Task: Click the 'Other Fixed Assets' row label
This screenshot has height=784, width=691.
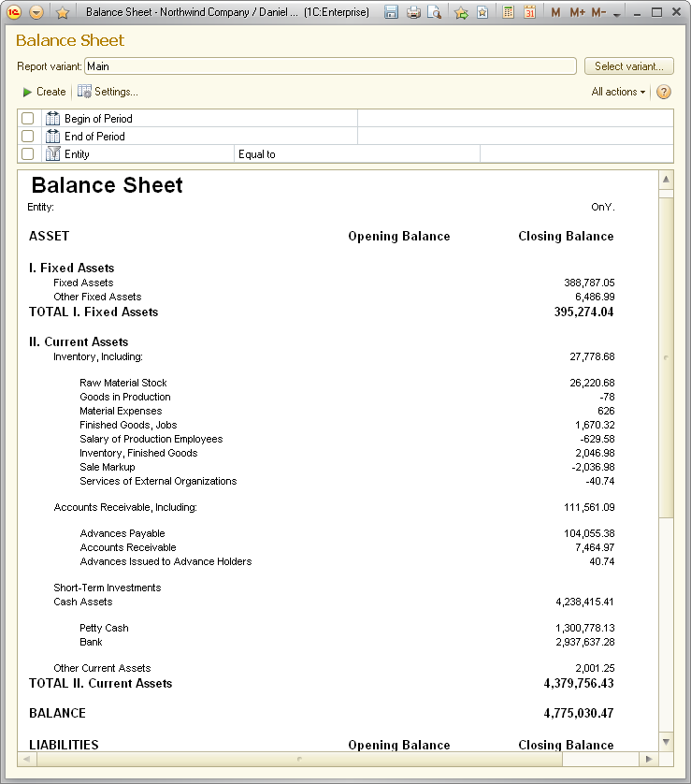Action: coord(97,297)
